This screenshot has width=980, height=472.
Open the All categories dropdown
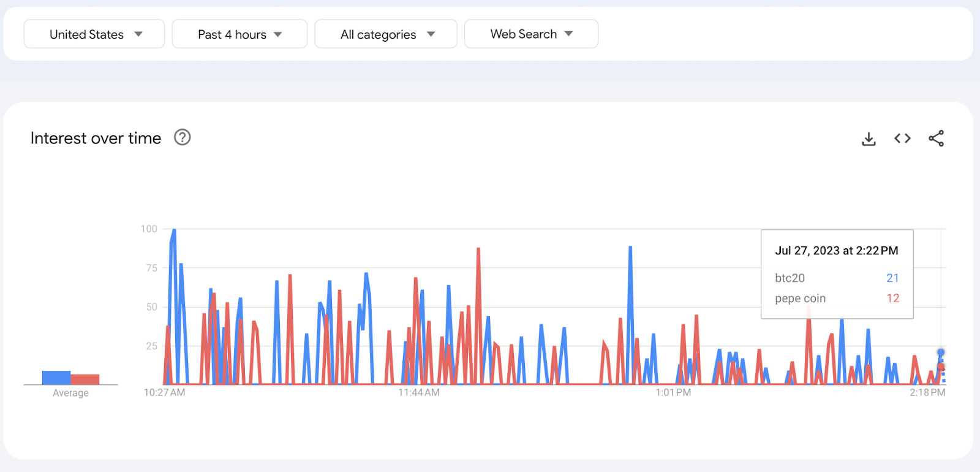point(386,34)
